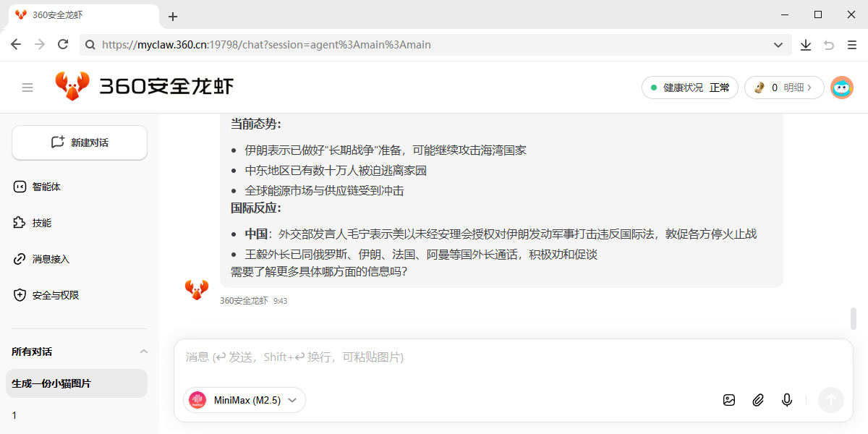Screen dimensions: 868x434
Task: Open the 智能体 sidebar item
Action: 46,187
